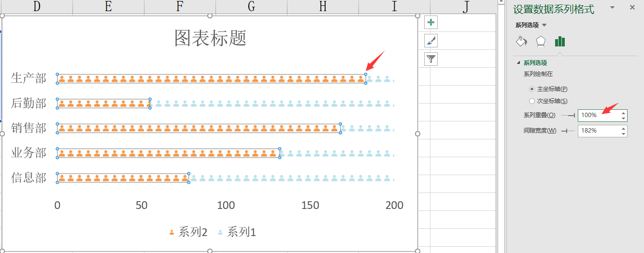
Task: Select the orange 生产部 bar
Action: coord(211,79)
